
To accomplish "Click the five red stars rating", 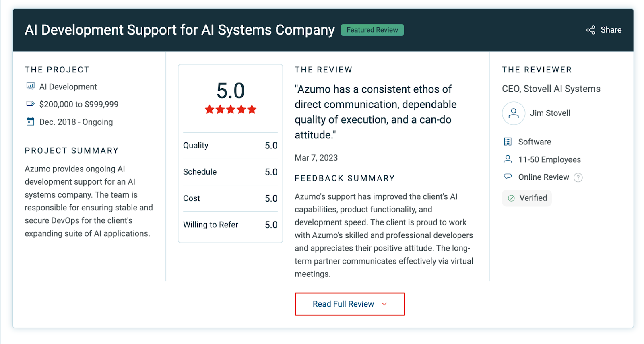I will point(231,109).
